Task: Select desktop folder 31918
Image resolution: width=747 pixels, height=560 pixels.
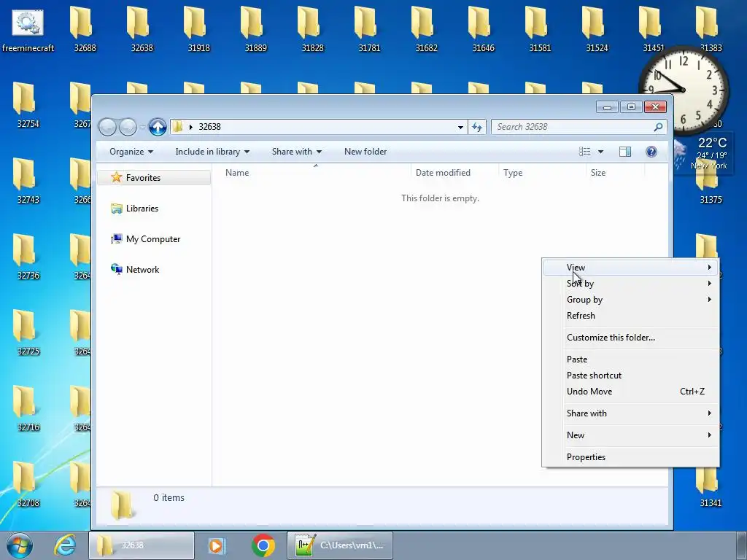Action: [198, 29]
